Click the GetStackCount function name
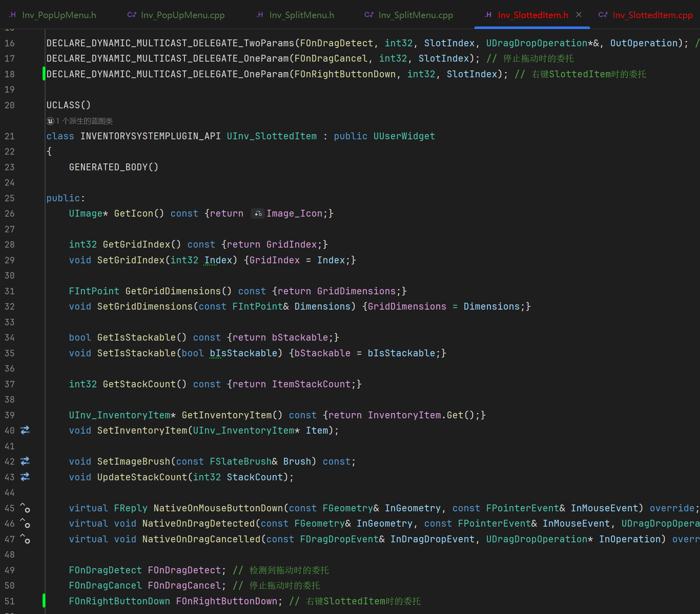 point(139,384)
